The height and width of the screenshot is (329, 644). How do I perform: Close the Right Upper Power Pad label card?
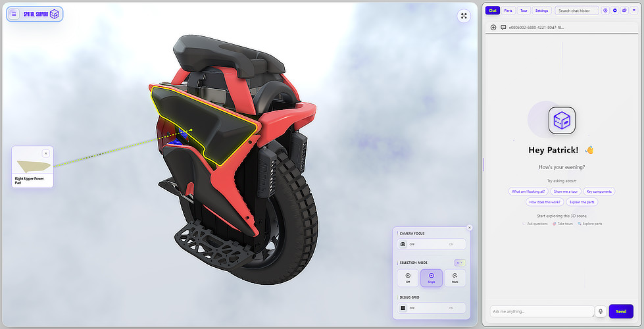(45, 153)
